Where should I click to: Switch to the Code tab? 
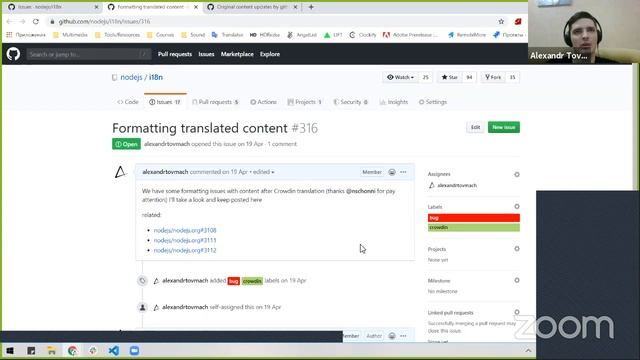pyautogui.click(x=128, y=102)
